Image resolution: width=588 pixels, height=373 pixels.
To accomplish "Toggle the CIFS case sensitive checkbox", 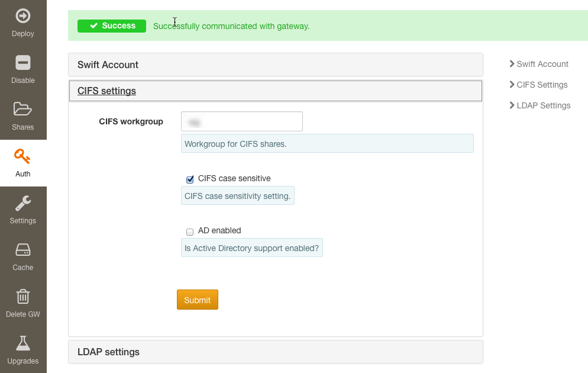I will (190, 179).
